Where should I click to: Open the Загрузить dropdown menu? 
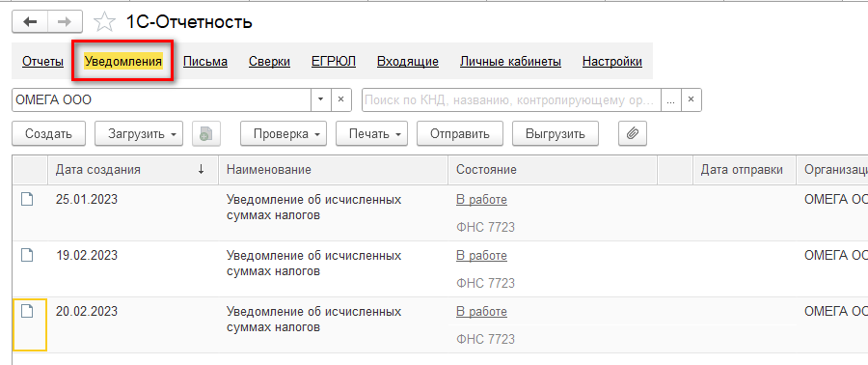pyautogui.click(x=139, y=133)
